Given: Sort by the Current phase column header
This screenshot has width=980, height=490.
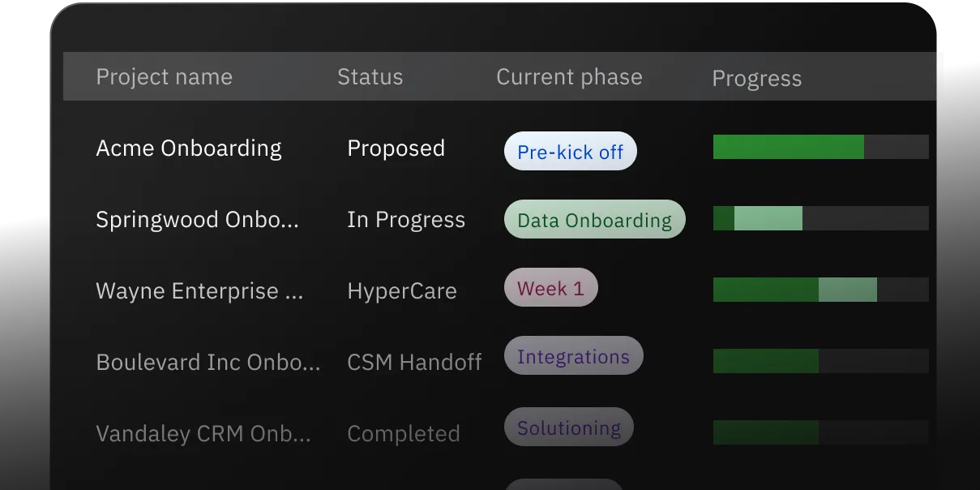Looking at the screenshot, I should (x=569, y=76).
